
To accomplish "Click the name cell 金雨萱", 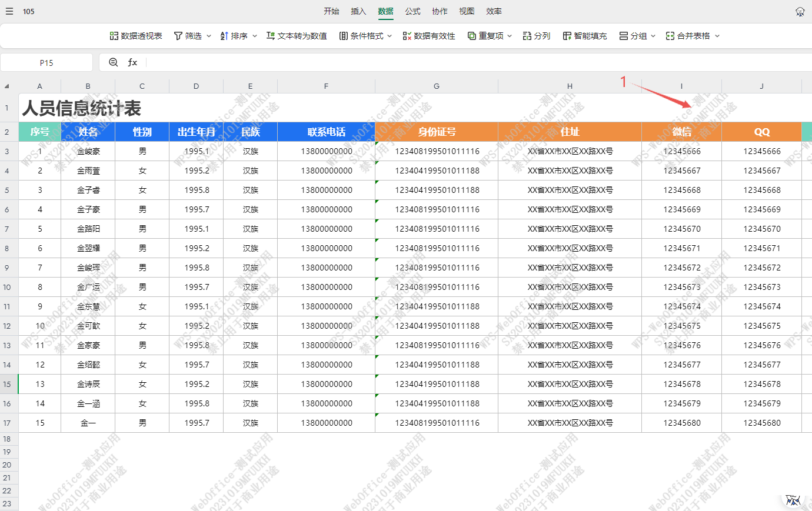I will (88, 171).
